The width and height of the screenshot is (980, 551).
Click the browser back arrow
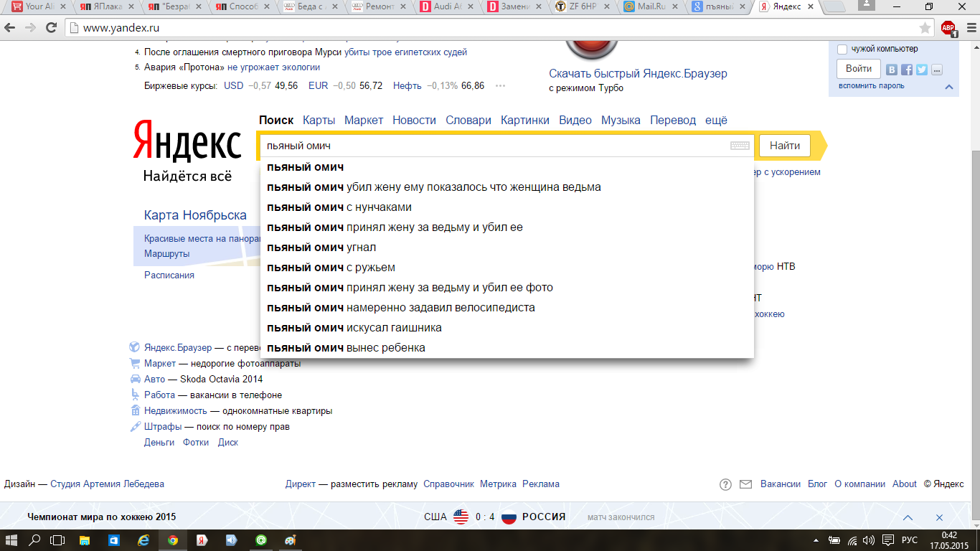coord(11,28)
